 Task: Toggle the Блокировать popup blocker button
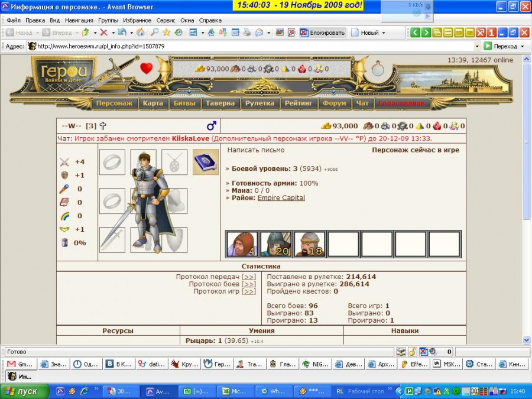tap(322, 33)
